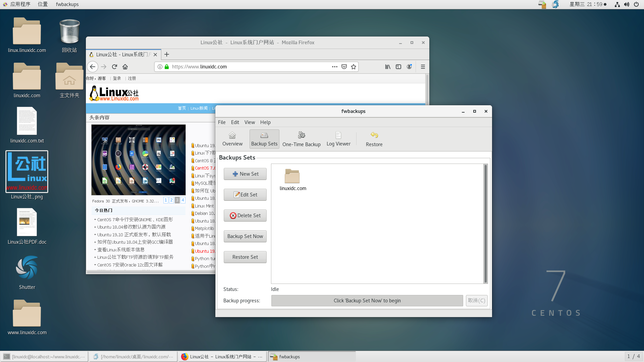644x362 pixels.
Task: Click the One-Time Backup icon
Action: click(302, 138)
